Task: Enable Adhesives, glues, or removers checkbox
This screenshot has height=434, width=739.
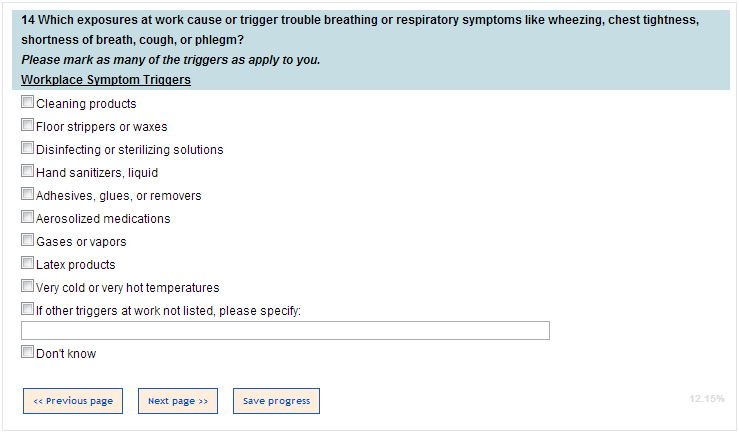Action: pyautogui.click(x=27, y=195)
